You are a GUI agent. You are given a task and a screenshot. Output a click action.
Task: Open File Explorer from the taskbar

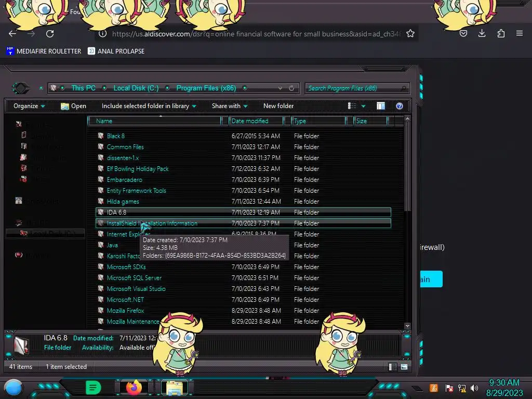175,388
